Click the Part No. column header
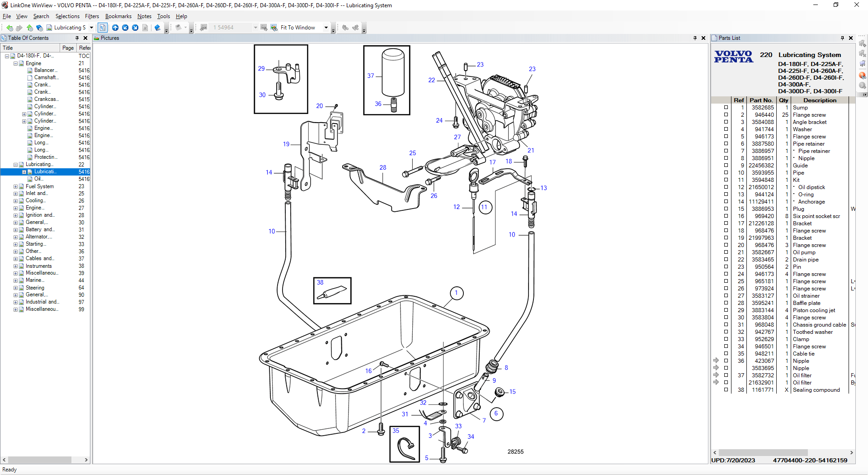The width and height of the screenshot is (868, 475). click(761, 100)
